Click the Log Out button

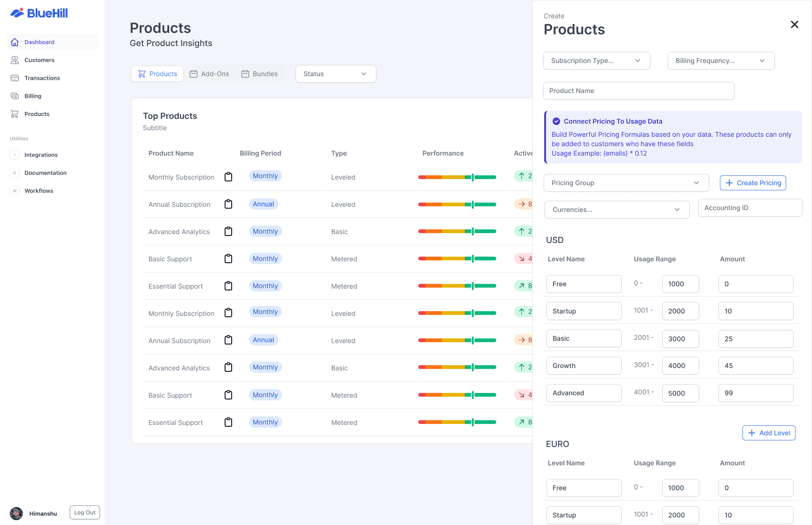(85, 512)
